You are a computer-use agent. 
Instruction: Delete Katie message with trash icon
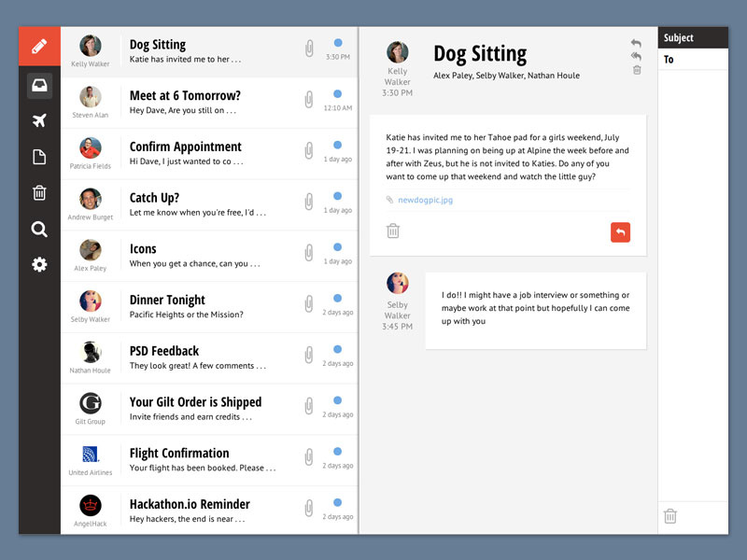pyautogui.click(x=393, y=231)
